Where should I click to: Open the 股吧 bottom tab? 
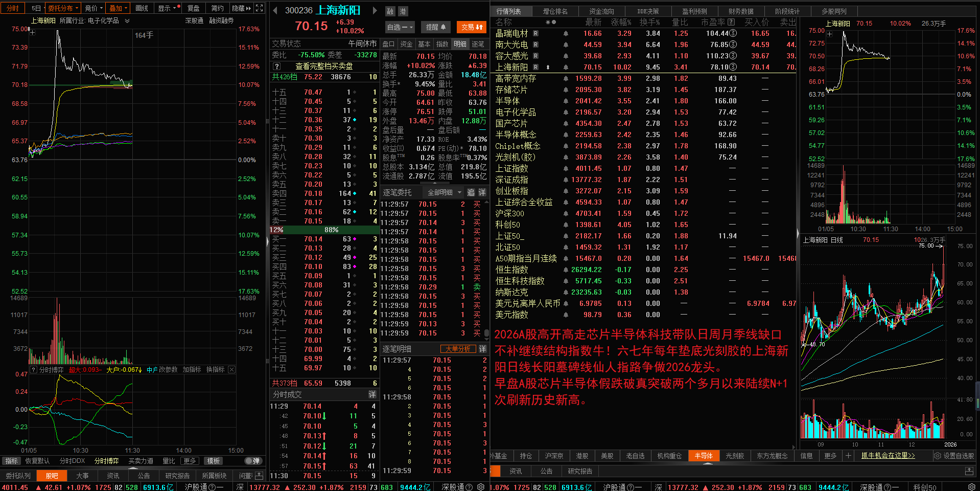52,476
